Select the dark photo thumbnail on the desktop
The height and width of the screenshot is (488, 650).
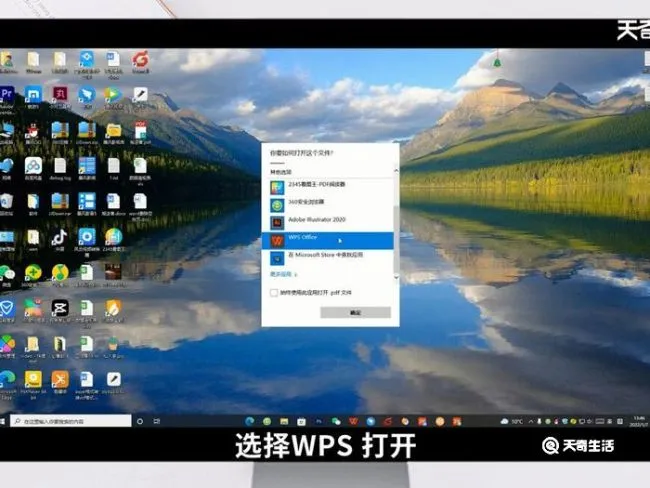pyautogui.click(x=113, y=272)
